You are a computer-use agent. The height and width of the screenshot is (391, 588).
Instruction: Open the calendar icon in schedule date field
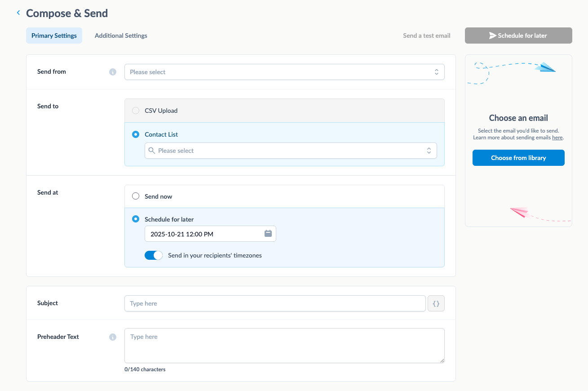(x=268, y=234)
